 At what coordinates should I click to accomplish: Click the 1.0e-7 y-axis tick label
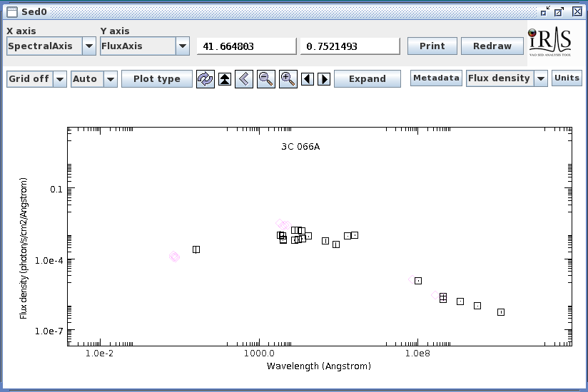click(49, 331)
